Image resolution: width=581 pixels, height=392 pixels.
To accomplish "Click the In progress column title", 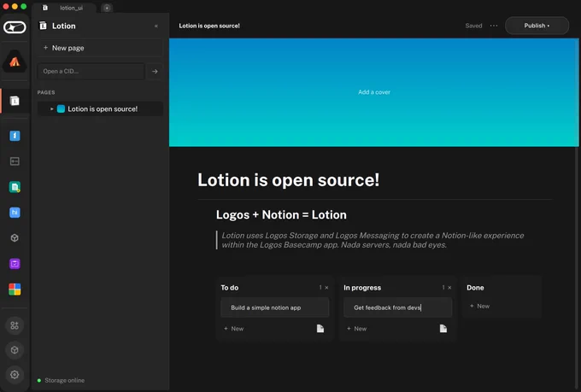I will [x=362, y=288].
